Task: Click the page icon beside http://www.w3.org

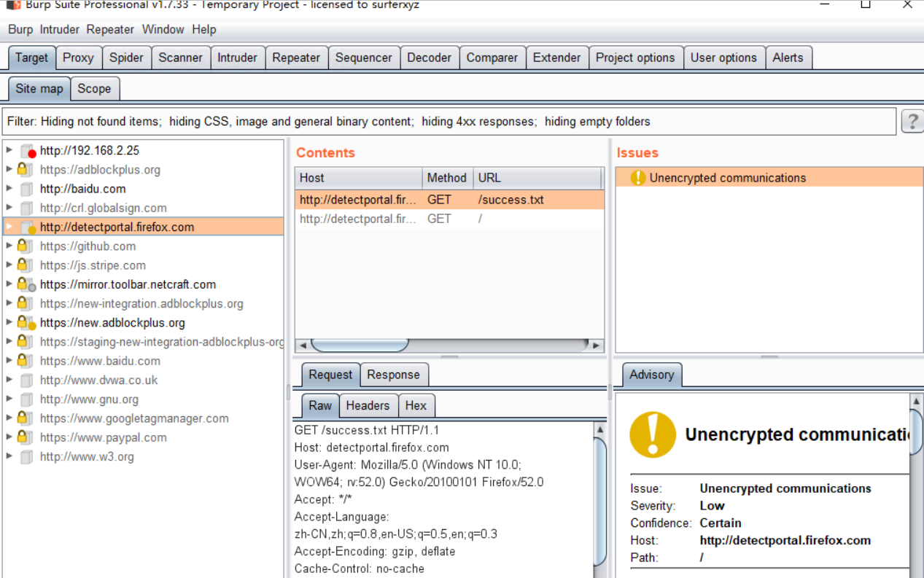Action: [x=27, y=457]
